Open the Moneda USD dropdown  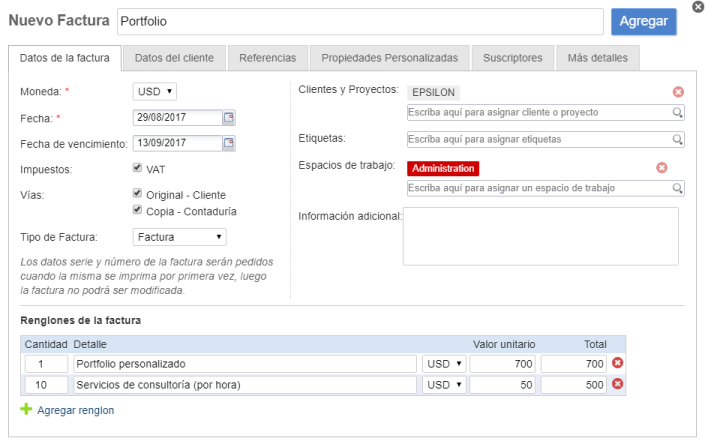coord(155,92)
